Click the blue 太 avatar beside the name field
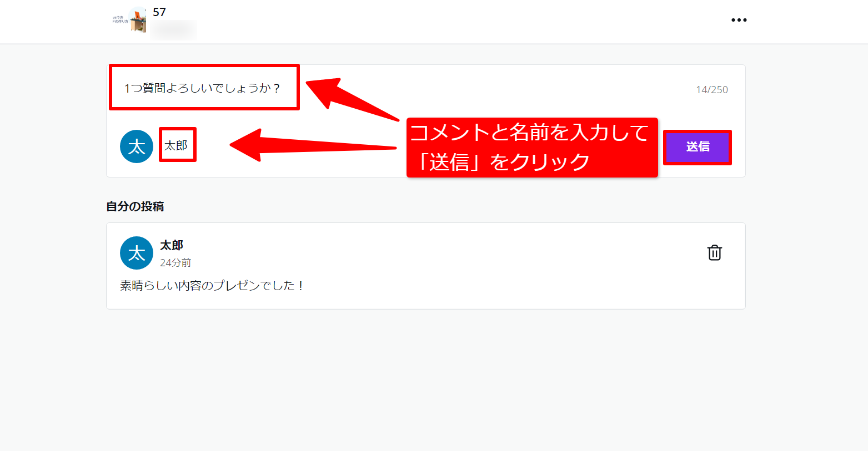Viewport: 868px width, 451px height. [137, 146]
